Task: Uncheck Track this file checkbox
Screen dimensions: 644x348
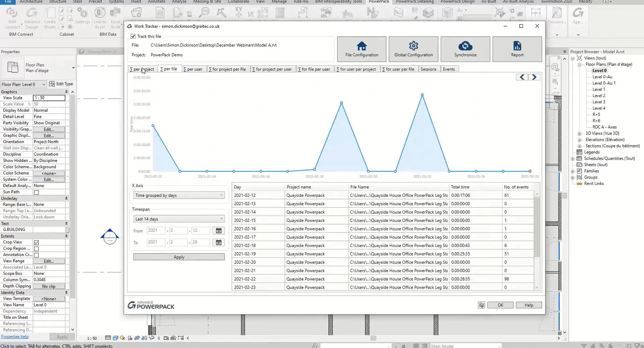Action: point(133,36)
